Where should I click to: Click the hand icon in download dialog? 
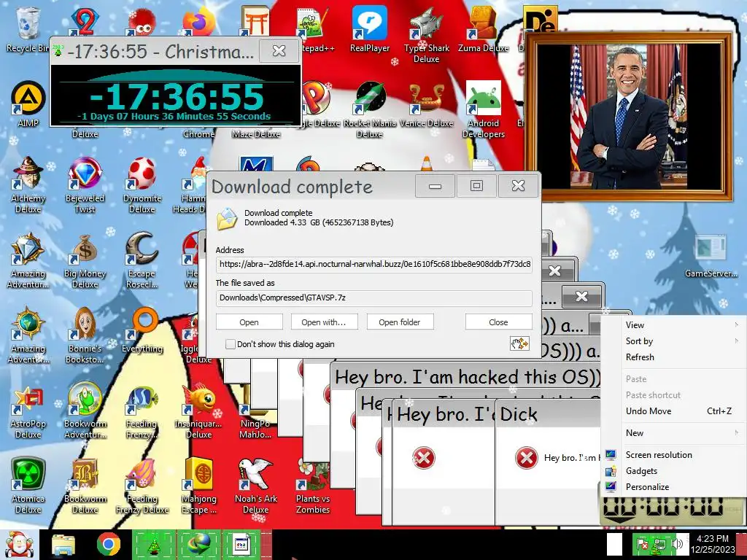tap(519, 343)
